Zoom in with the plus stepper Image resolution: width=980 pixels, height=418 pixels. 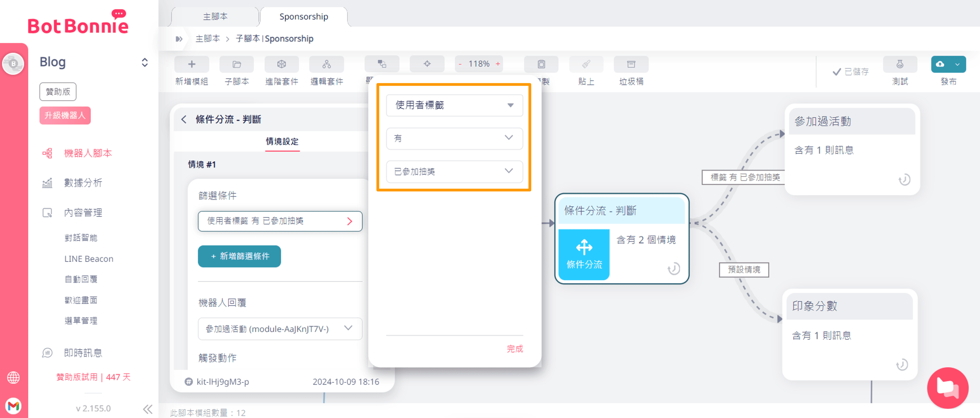point(497,64)
